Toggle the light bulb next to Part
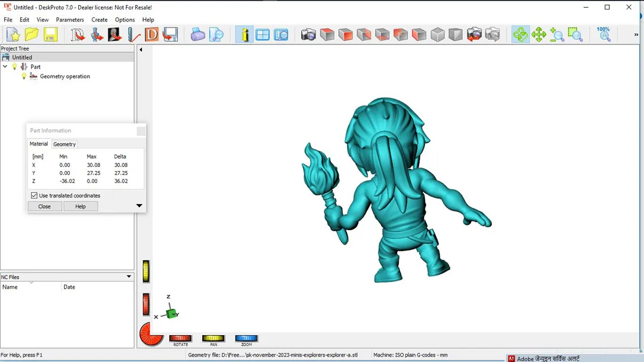The width and height of the screenshot is (644, 362). (15, 67)
